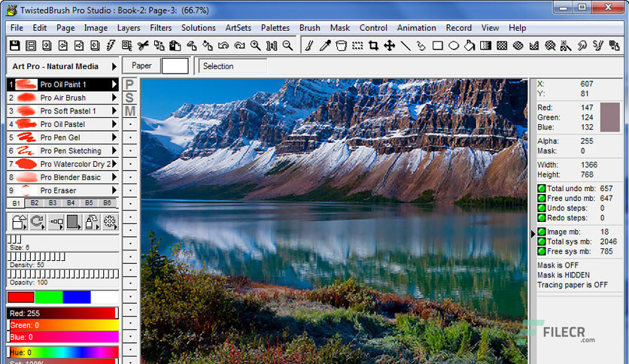Select the Pro Eraser brush
Image resolution: width=629 pixels, height=364 pixels.
click(62, 190)
